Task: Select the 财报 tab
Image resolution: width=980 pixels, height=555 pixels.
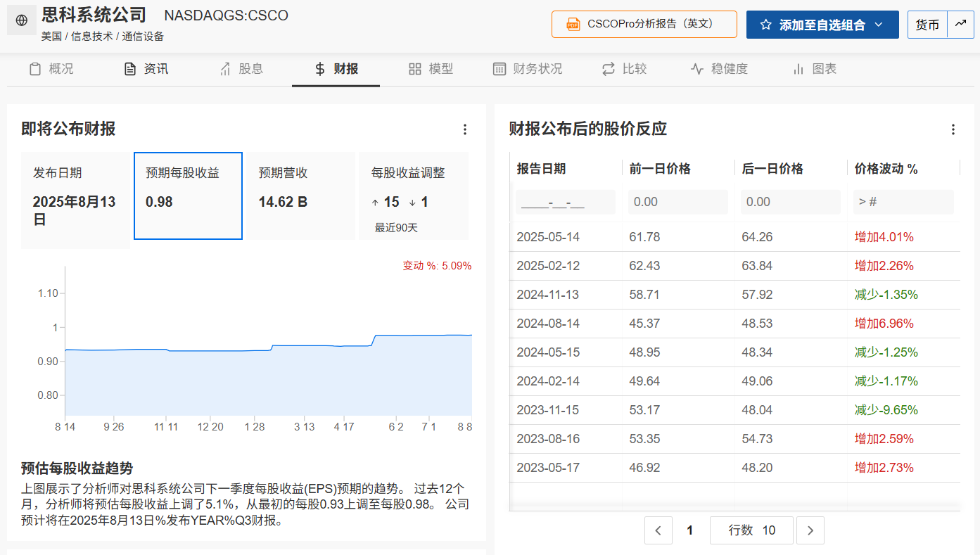Action: pos(336,69)
